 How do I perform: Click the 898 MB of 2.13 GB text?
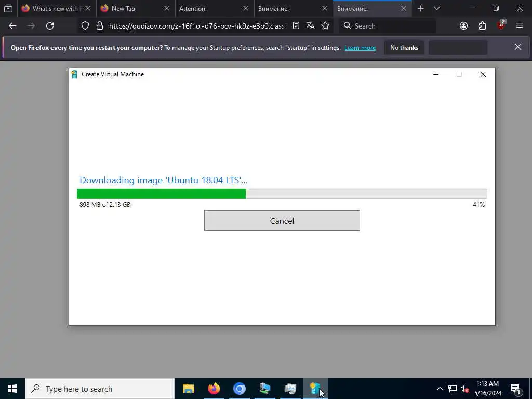105,205
